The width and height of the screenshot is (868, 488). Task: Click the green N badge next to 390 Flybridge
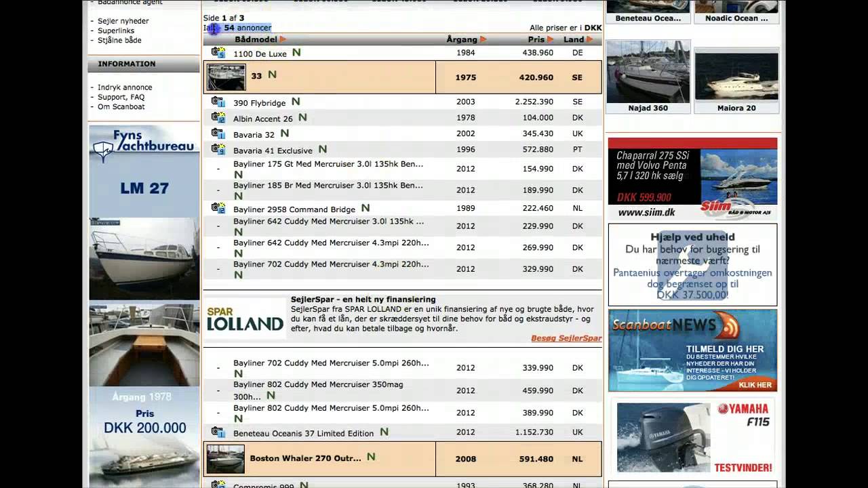[296, 102]
